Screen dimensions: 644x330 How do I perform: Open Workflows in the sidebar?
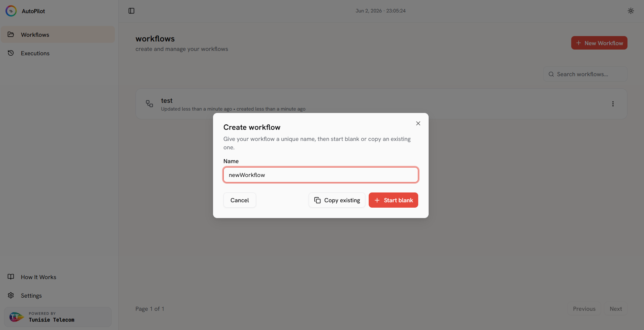click(58, 35)
